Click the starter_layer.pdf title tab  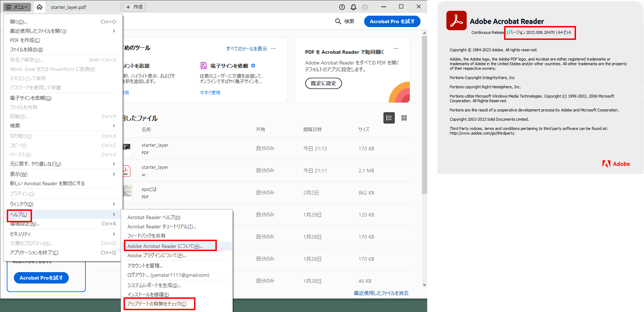coord(68,7)
